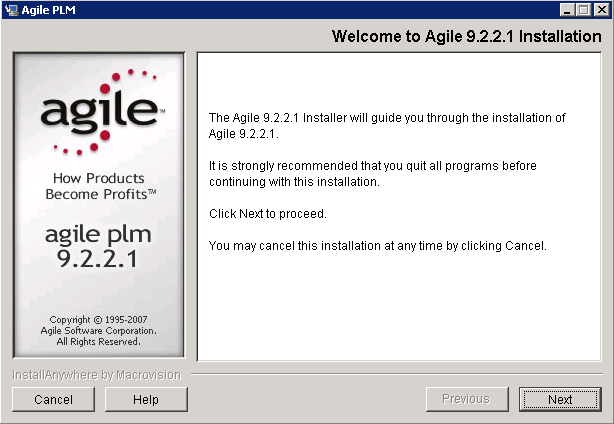Open the installer Help
Viewport: 614px width, 424px height.
[x=146, y=399]
